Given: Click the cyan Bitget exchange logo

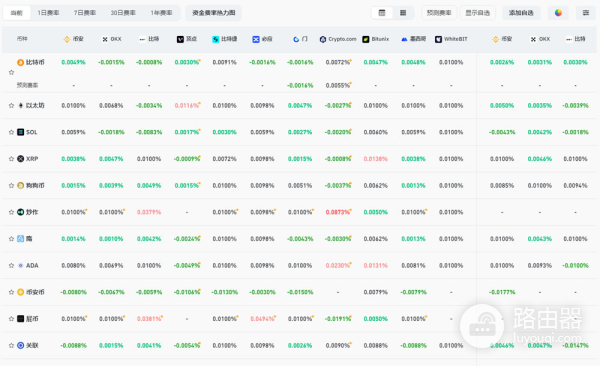Looking at the screenshot, I should pyautogui.click(x=215, y=39).
